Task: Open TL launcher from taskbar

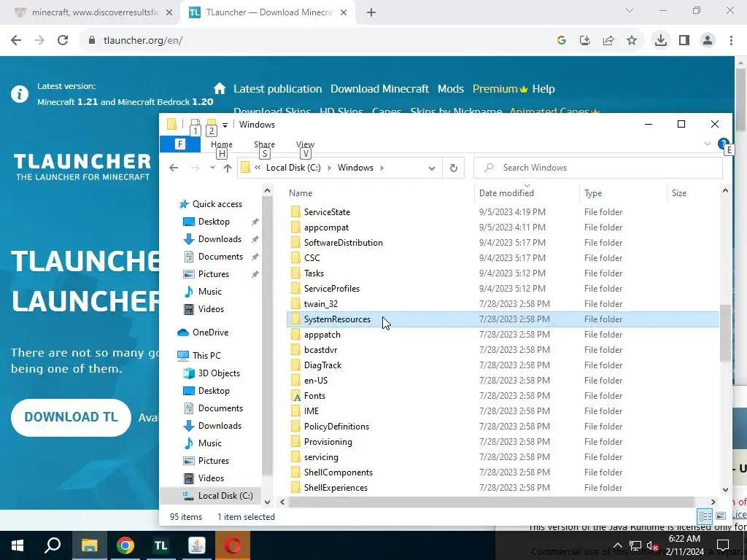Action: (x=161, y=545)
